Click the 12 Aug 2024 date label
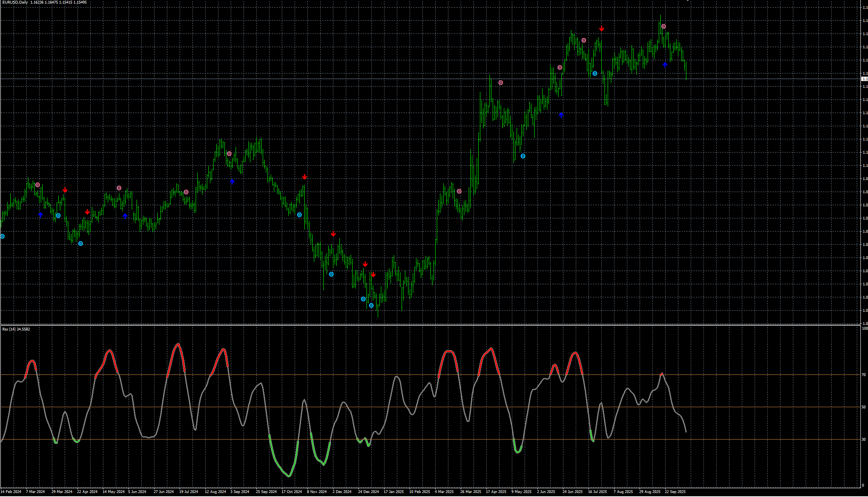Screen dimensions: 868x497 tap(215, 492)
